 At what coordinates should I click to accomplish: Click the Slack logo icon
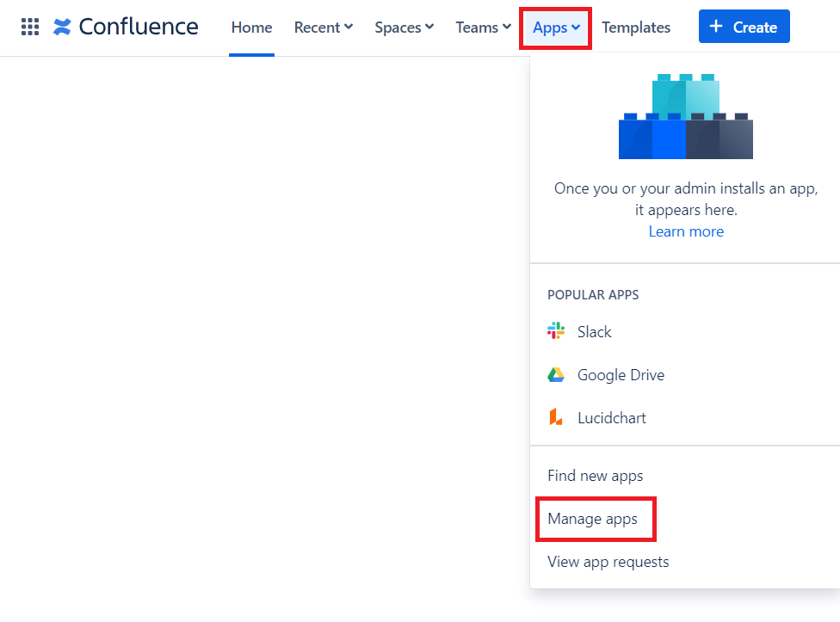coord(556,331)
